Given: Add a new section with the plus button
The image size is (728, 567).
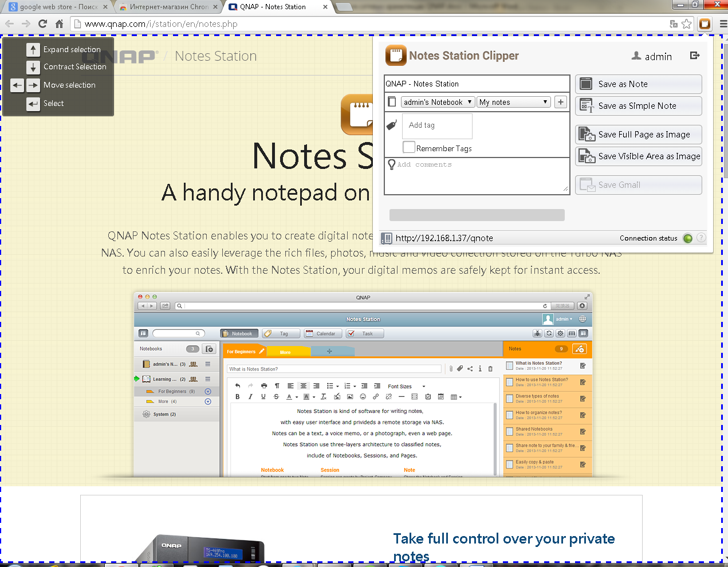Looking at the screenshot, I should click(x=561, y=102).
